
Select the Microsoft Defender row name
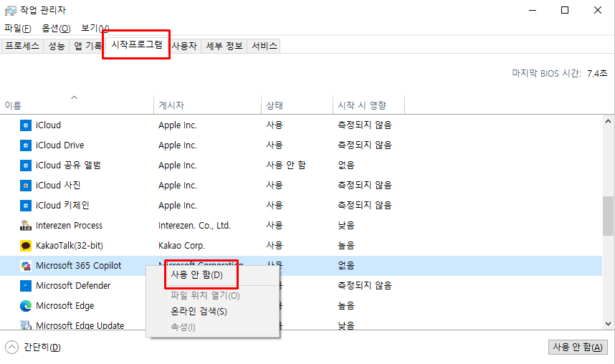pyautogui.click(x=73, y=286)
